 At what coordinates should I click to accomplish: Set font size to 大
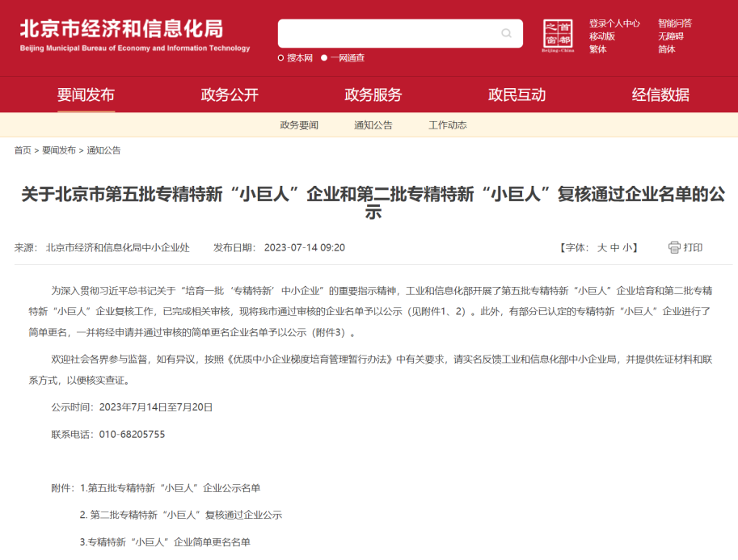601,247
